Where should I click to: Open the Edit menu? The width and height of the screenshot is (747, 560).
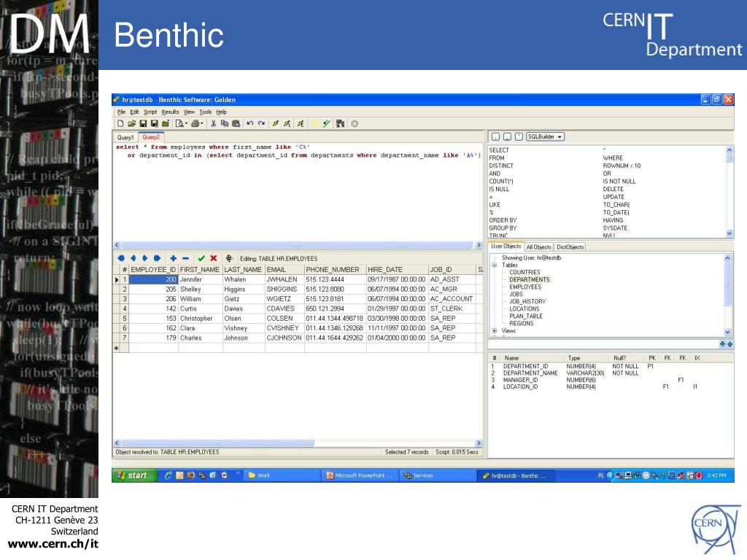[134, 112]
